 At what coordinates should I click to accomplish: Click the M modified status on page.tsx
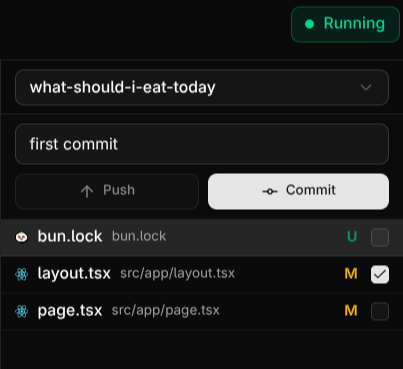351,311
